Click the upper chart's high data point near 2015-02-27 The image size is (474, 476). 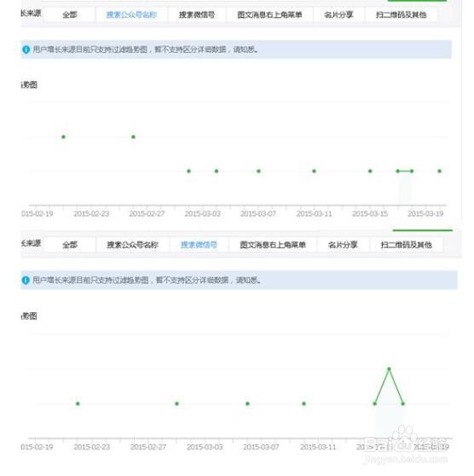coord(133,136)
